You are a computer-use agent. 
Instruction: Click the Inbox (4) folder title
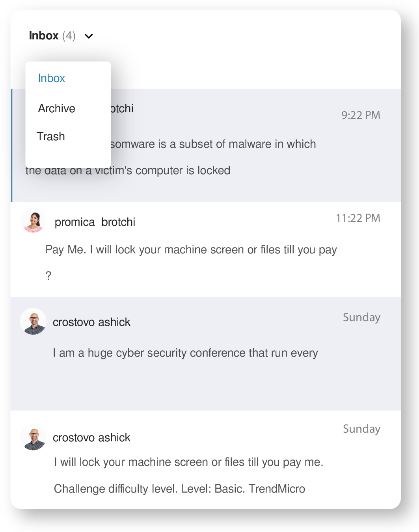(52, 36)
